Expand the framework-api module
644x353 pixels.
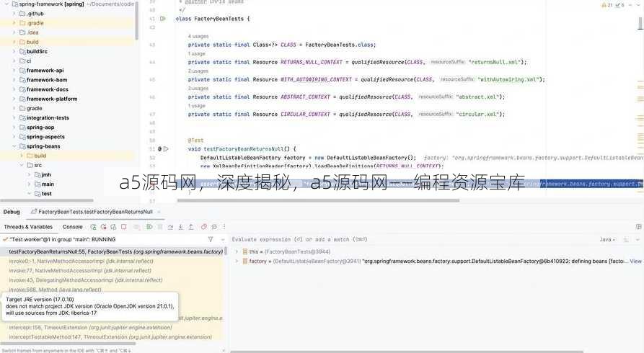14,71
